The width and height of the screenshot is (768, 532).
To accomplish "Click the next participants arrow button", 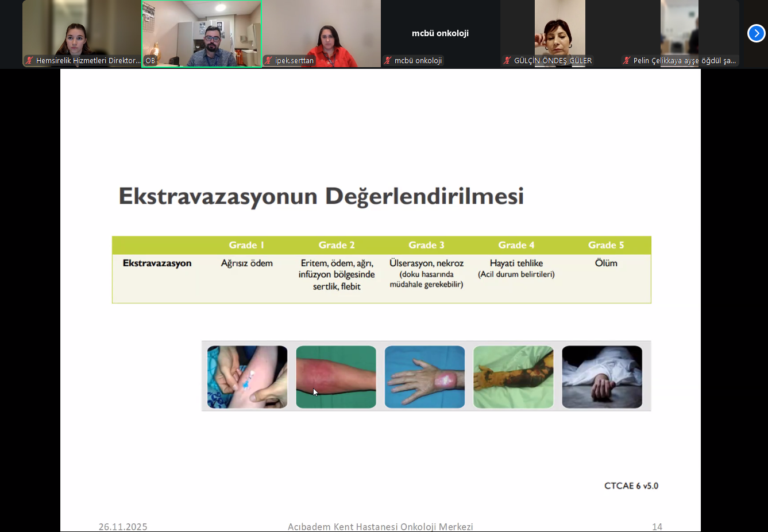I will [756, 33].
